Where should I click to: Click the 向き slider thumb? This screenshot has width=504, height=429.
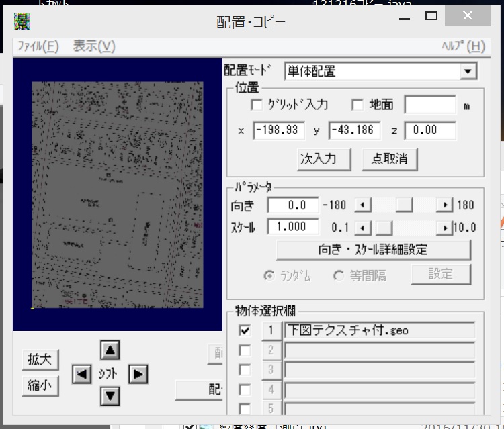[405, 205]
